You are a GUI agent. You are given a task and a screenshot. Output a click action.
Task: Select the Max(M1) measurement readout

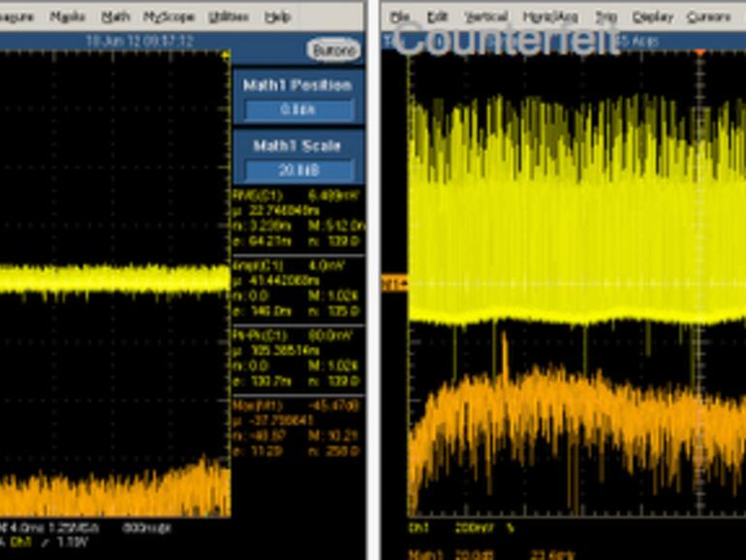296,427
